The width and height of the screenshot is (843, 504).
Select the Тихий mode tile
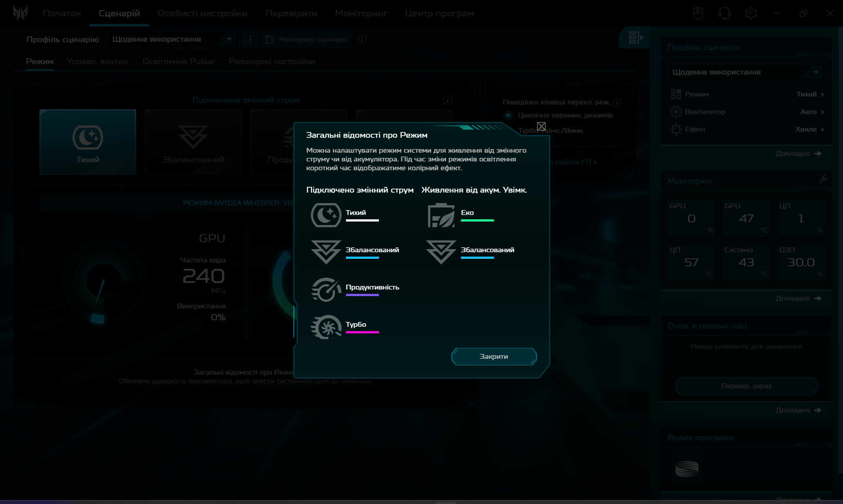[88, 142]
